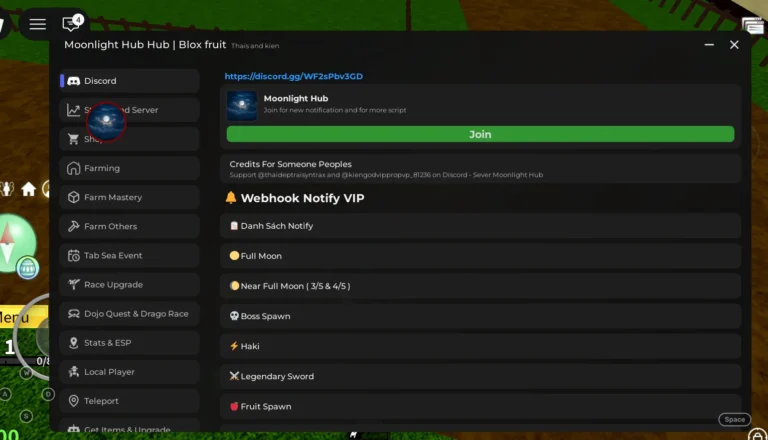Click the Dojo Quest swords icon
Viewport: 768px width, 440px height.
coord(73,314)
